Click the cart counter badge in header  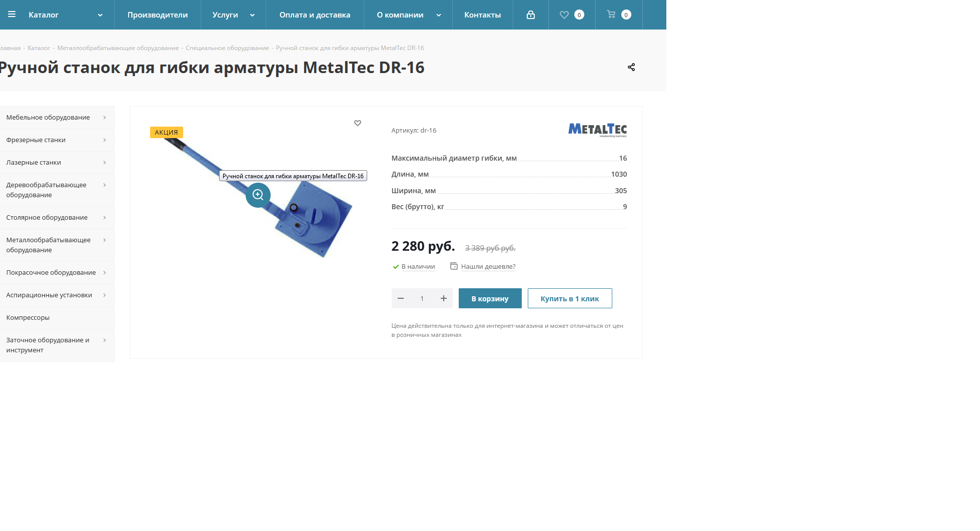(626, 15)
